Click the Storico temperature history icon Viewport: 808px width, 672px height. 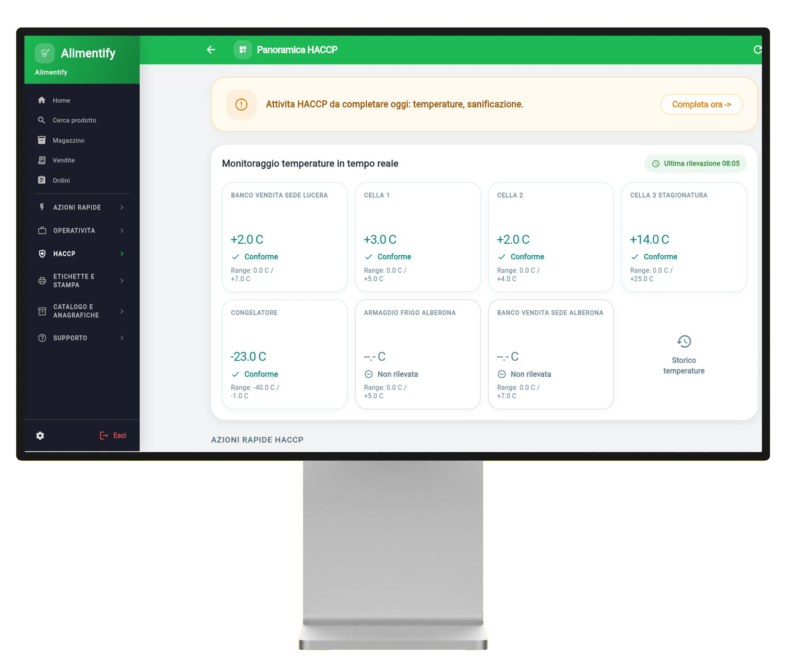tap(683, 341)
